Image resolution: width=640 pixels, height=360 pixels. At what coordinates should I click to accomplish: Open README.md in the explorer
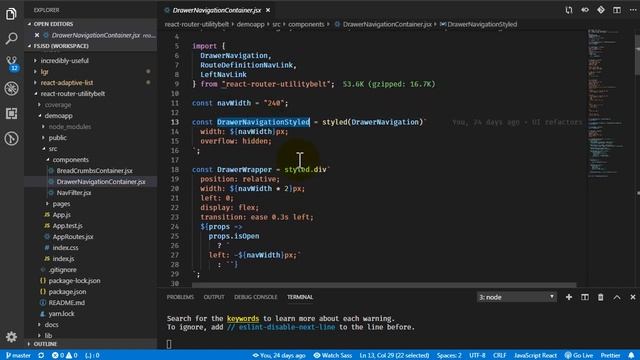point(67,303)
